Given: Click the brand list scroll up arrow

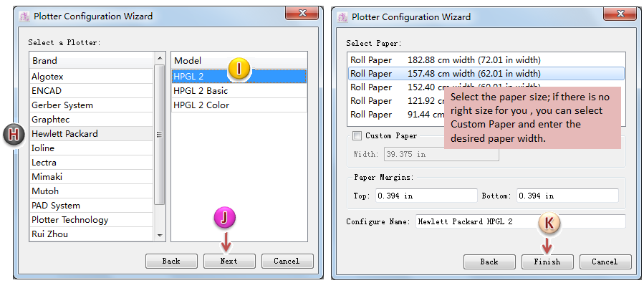Looking at the screenshot, I should coord(160,58).
